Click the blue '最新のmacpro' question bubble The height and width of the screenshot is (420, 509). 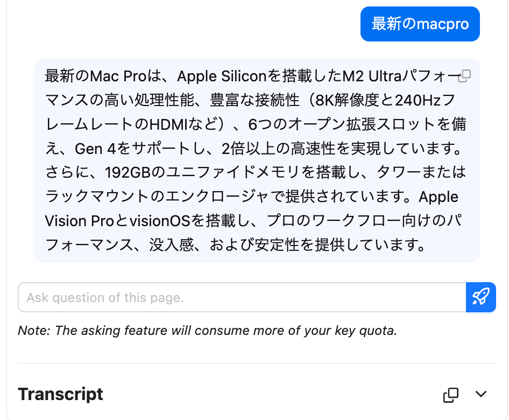click(x=420, y=24)
